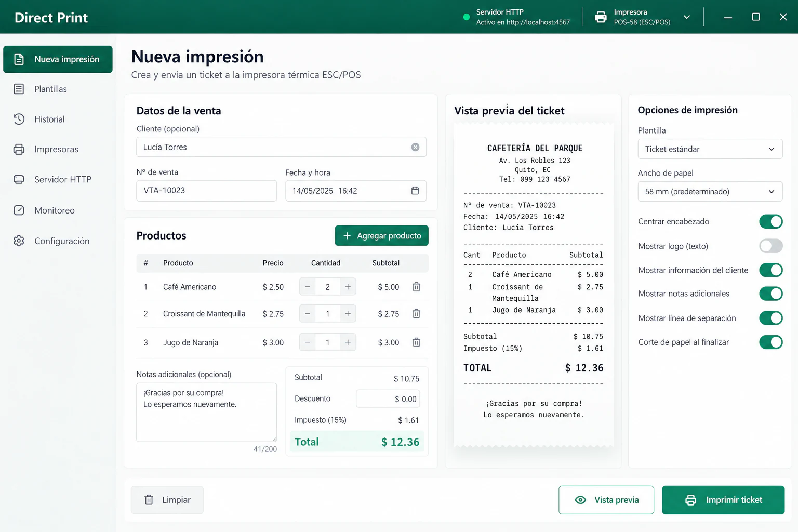
Task: Clear the Lucía Torres client field
Action: click(x=415, y=147)
